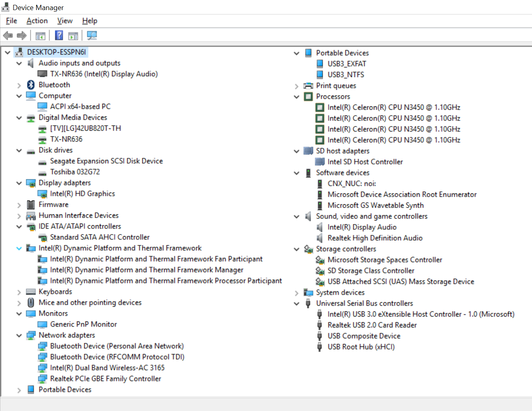Expand the Keyboards category

19,292
